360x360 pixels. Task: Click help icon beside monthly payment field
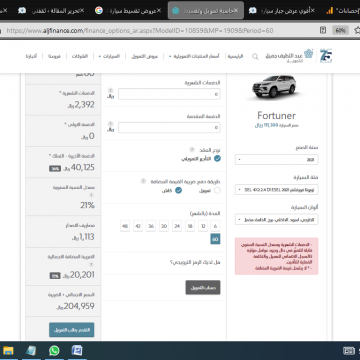111,90
